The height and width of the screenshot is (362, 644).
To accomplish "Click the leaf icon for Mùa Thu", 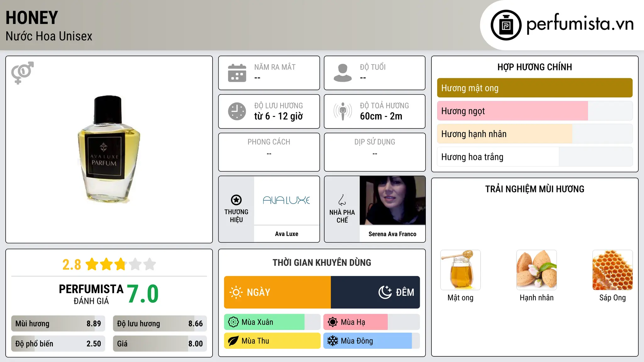I will click(233, 341).
